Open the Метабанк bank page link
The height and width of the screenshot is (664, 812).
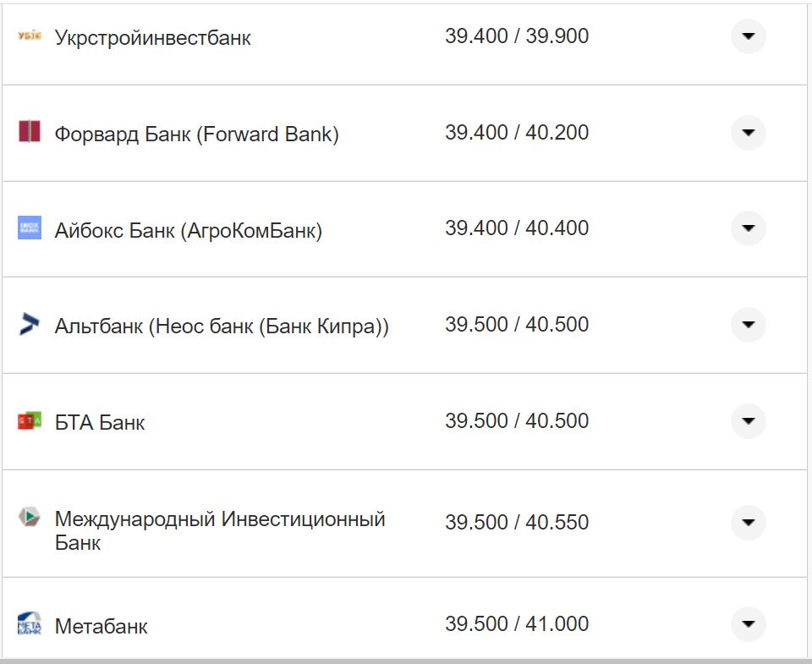[x=101, y=626]
